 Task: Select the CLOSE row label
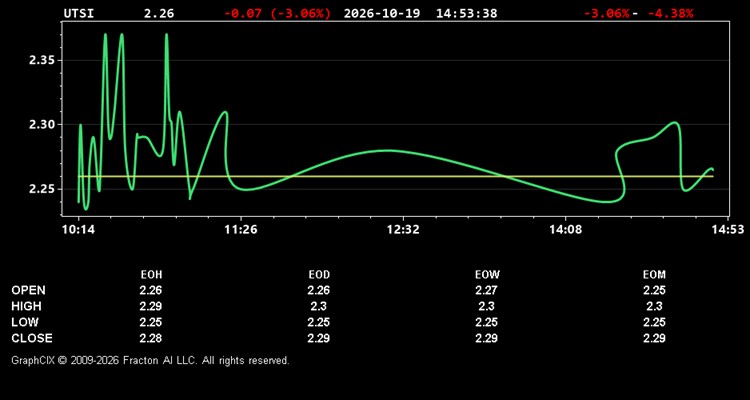pos(32,338)
